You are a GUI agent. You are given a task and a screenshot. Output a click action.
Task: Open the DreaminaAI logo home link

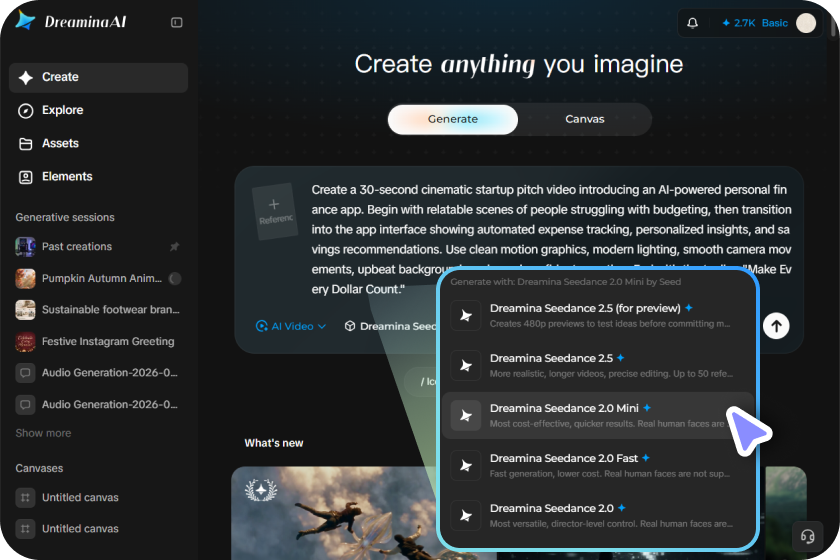[x=71, y=21]
